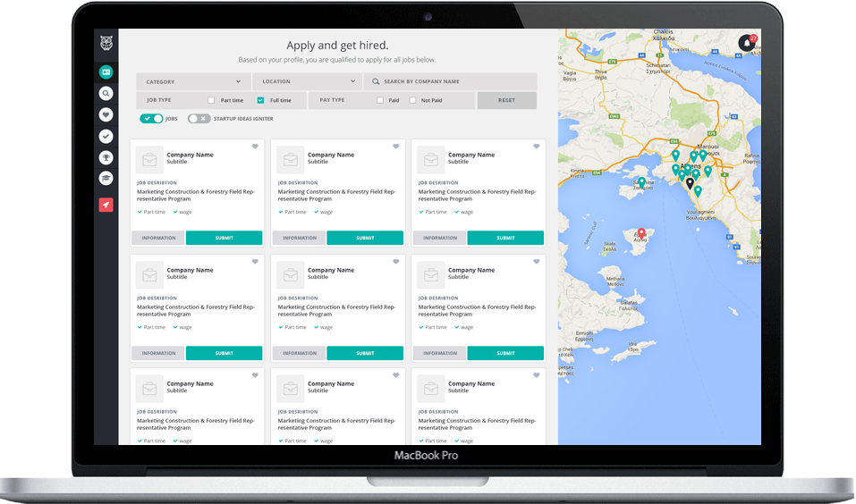Open the Location dropdown
856x504 pixels.
pyautogui.click(x=306, y=81)
